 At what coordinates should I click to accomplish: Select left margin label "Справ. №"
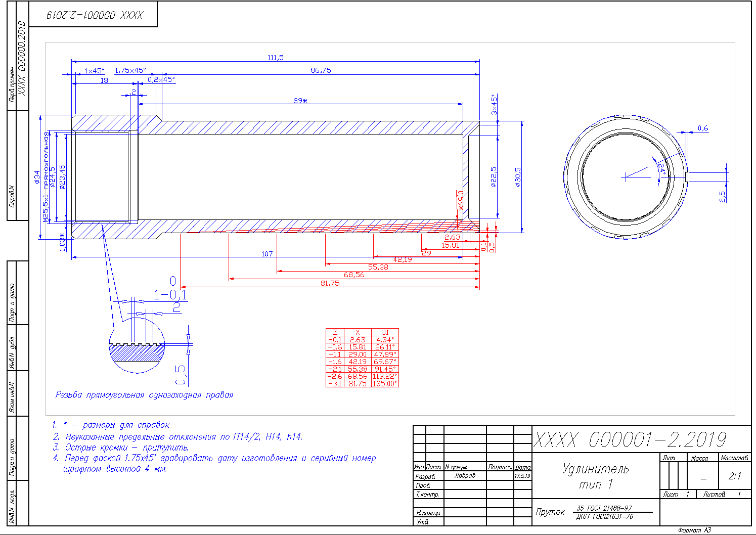[x=12, y=196]
